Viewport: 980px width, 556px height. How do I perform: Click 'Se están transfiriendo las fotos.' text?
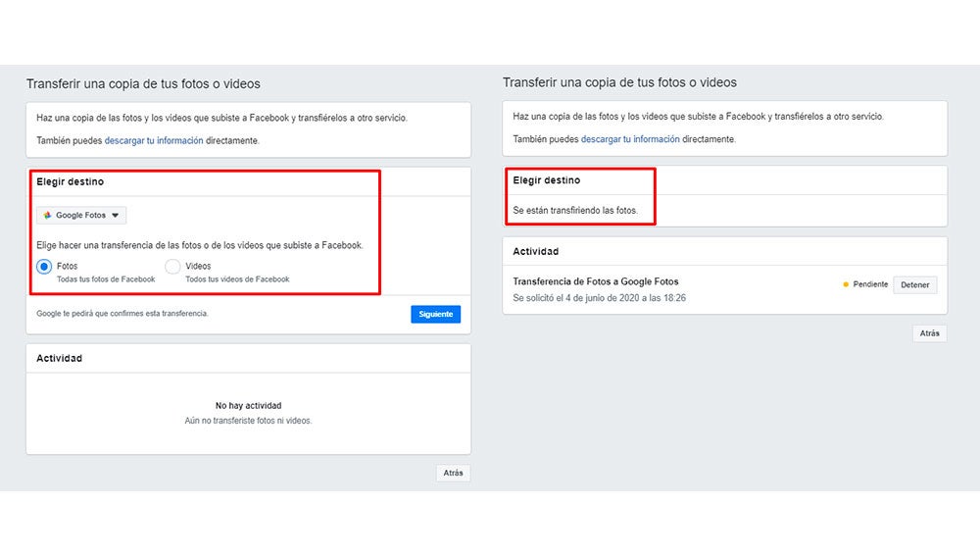point(575,210)
